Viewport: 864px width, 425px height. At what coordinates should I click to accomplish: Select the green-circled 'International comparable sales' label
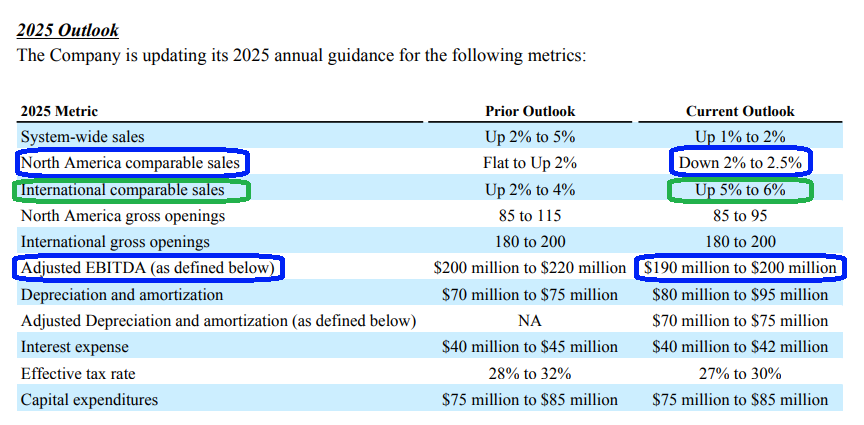(123, 189)
